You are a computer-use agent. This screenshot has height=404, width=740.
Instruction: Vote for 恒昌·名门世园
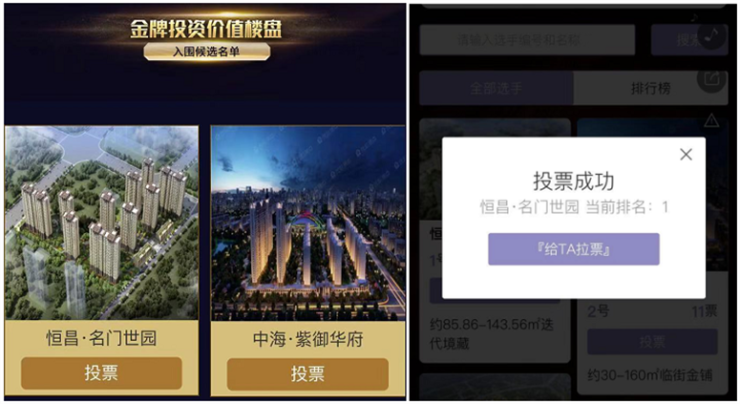pos(101,373)
